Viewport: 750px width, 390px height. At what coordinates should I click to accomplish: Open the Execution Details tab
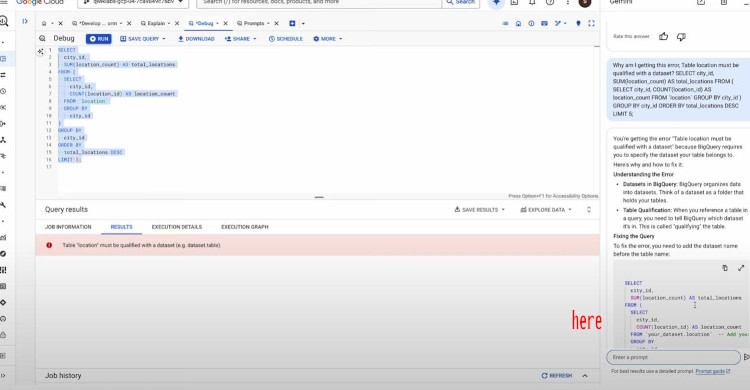coord(176,227)
